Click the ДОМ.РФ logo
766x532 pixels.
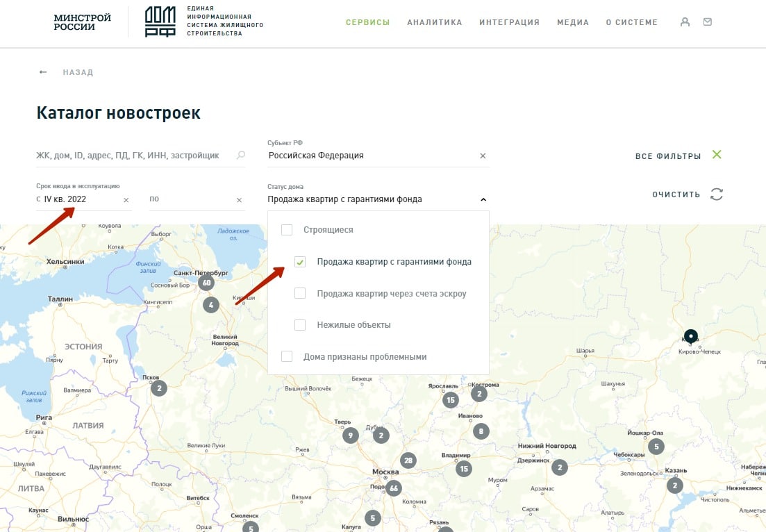[160, 22]
